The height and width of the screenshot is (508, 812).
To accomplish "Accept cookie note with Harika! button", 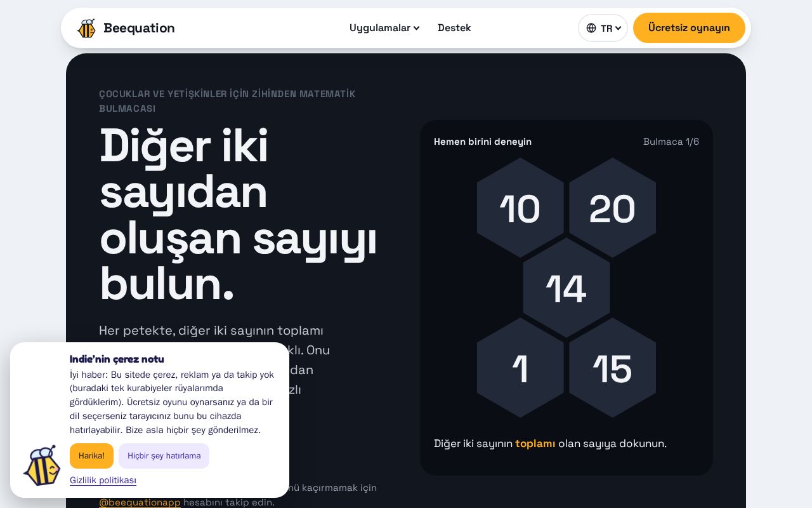I will pyautogui.click(x=91, y=456).
